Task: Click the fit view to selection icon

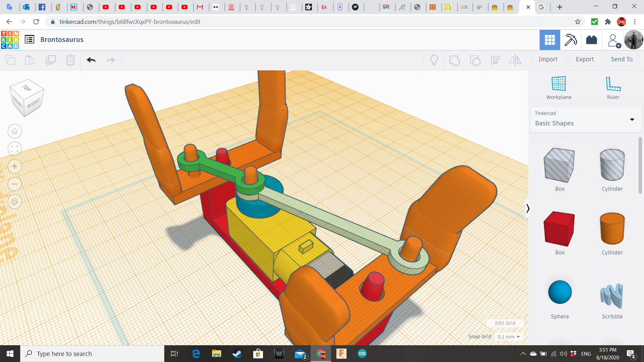Action: click(14, 148)
